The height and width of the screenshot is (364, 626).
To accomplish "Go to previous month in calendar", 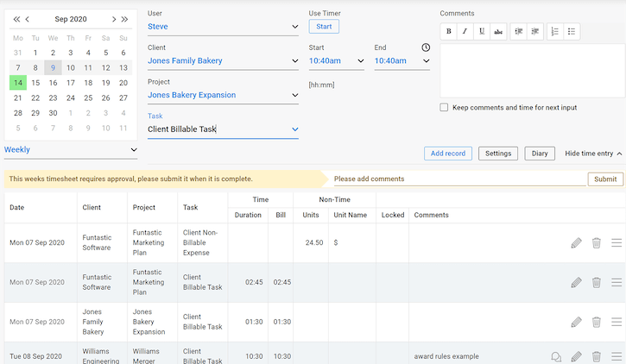I will 27,19.
